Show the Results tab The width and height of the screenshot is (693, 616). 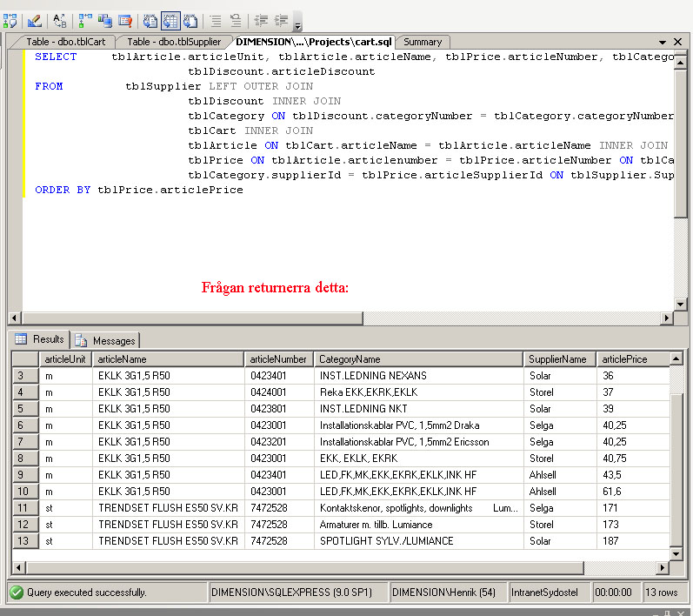pyautogui.click(x=40, y=339)
